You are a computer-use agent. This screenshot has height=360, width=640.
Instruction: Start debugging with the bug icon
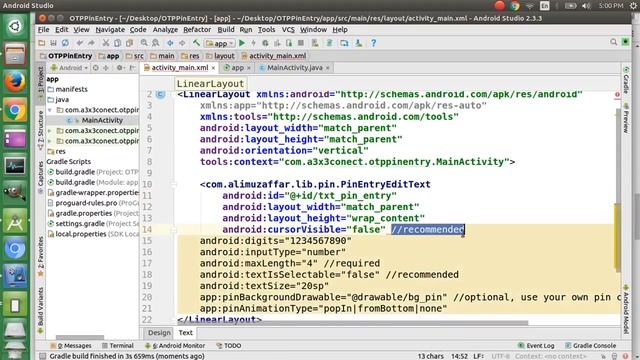(265, 43)
